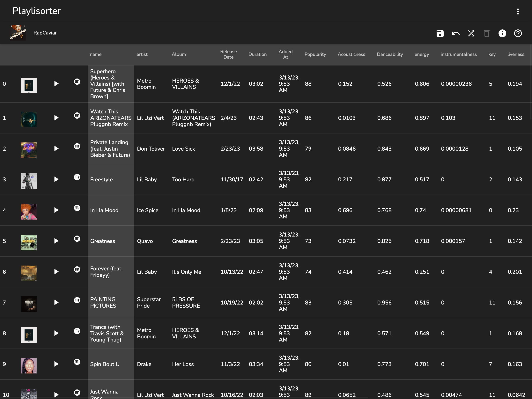Open Freestyle in Spotify via its icon
The width and height of the screenshot is (532, 399).
[77, 177]
